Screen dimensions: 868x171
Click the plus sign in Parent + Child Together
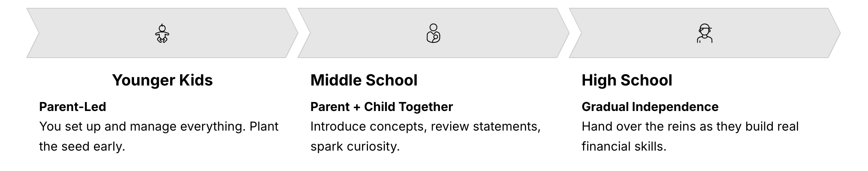pyautogui.click(x=357, y=107)
